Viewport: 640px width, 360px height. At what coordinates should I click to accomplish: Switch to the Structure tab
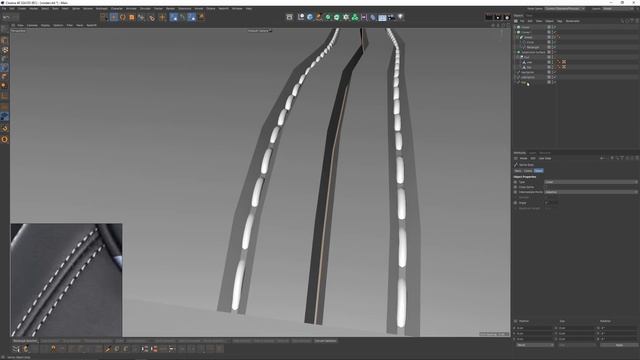pos(545,153)
